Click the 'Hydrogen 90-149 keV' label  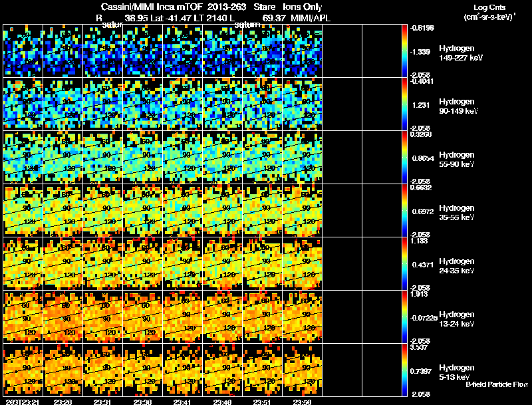pos(458,106)
